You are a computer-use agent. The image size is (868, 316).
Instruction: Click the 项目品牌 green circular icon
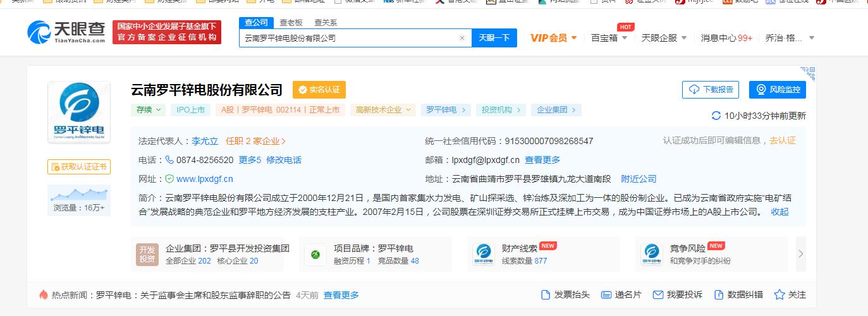pos(315,254)
